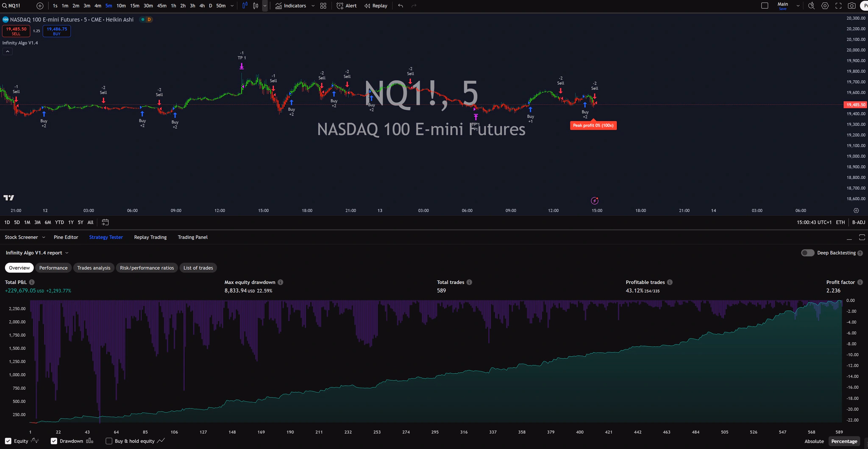
Task: Open the multi-chart layout grid icon
Action: [323, 6]
